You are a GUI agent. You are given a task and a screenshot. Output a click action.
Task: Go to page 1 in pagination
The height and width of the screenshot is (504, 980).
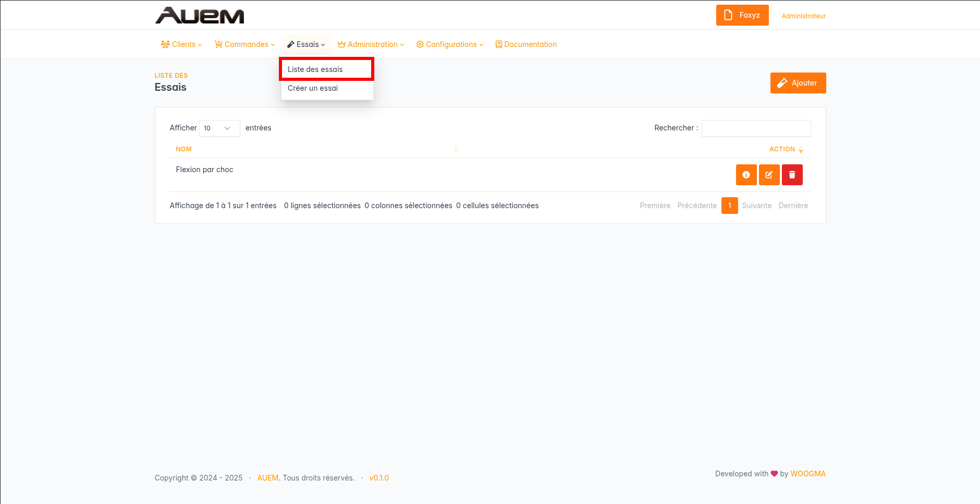(729, 206)
